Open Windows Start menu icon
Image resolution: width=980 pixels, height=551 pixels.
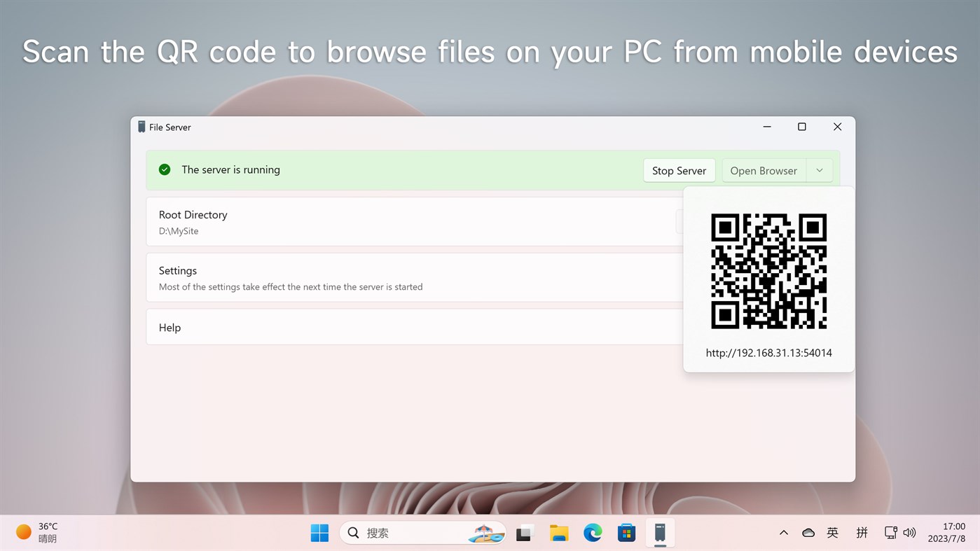[x=319, y=533]
